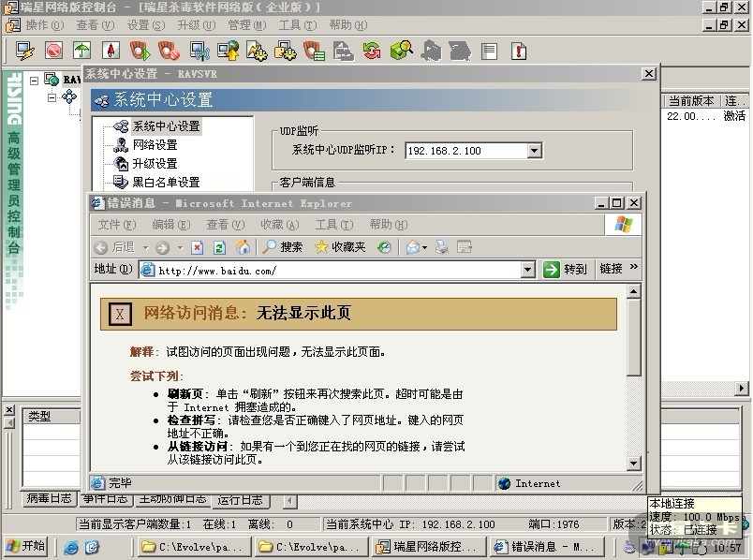Collapse the RAV root tree node

(34, 81)
